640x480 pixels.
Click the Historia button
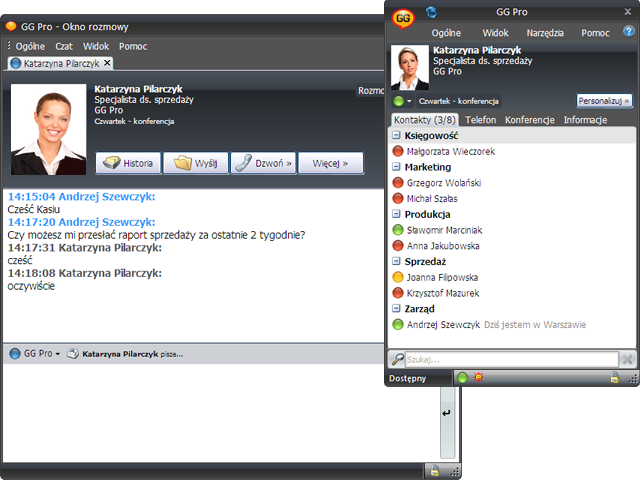128,163
